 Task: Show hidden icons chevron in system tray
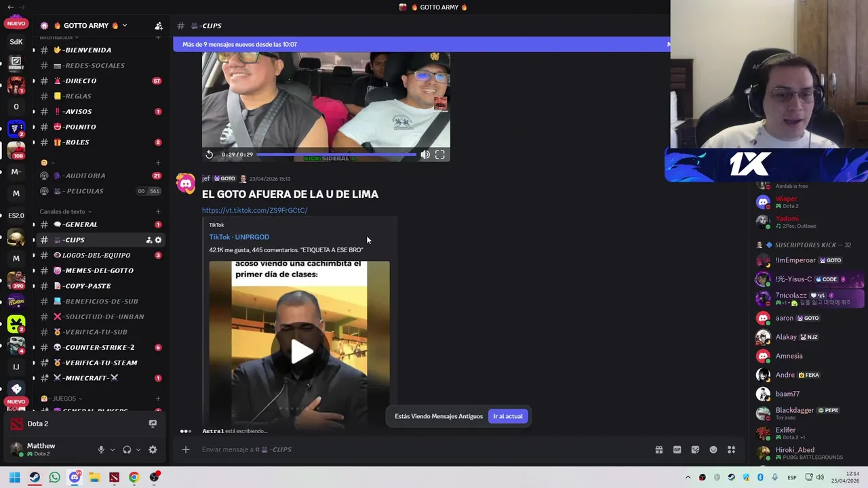pyautogui.click(x=688, y=477)
